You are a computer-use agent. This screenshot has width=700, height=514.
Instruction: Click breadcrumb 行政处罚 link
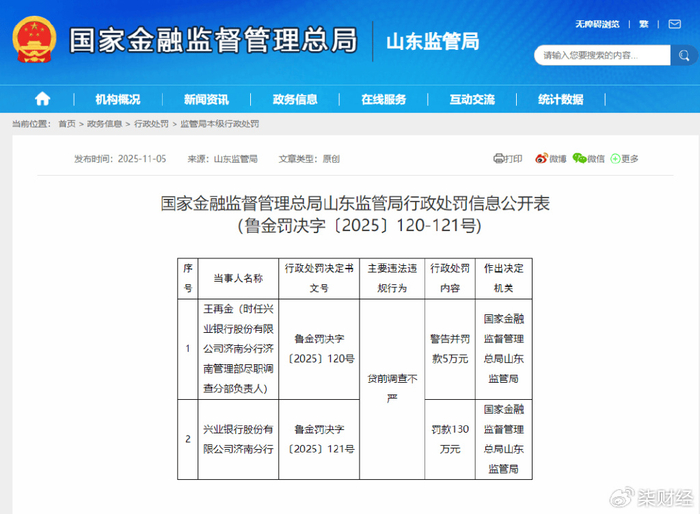pos(151,124)
